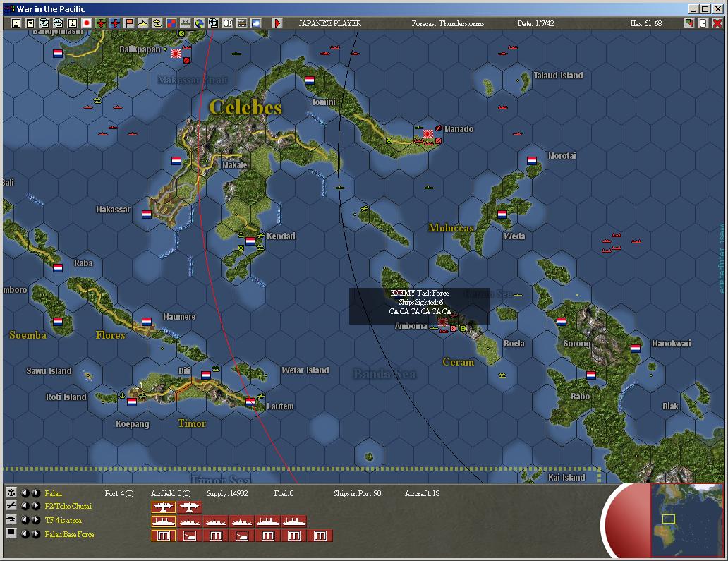This screenshot has height=561, width=728.
Task: Click left arrow next to Palau Base Force
Action: point(25,534)
